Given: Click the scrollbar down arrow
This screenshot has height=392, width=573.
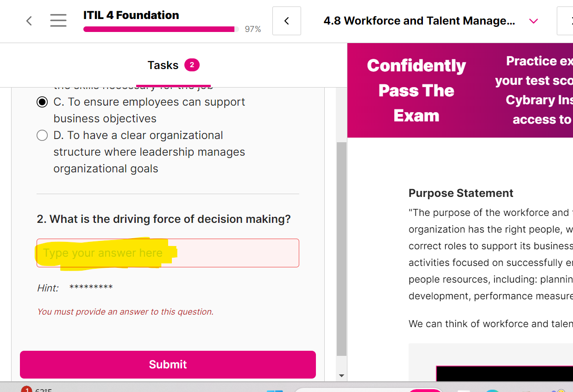Looking at the screenshot, I should pyautogui.click(x=341, y=375).
